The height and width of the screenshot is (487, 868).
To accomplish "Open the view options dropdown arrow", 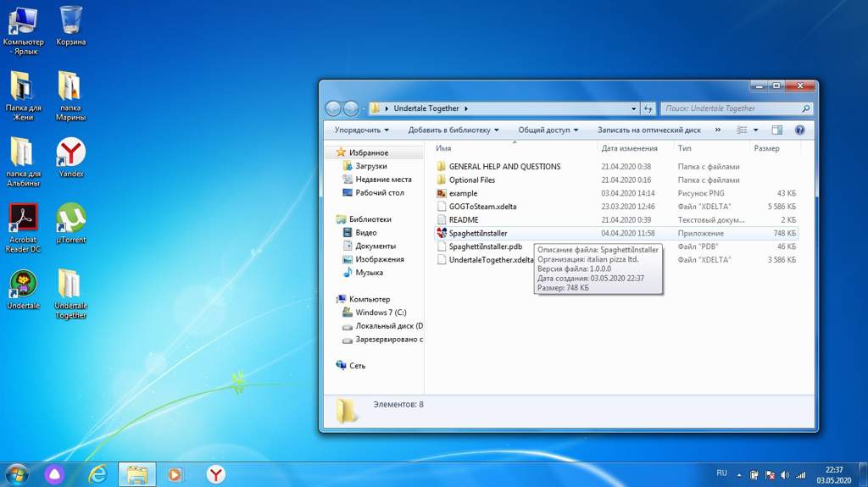I will pos(755,130).
